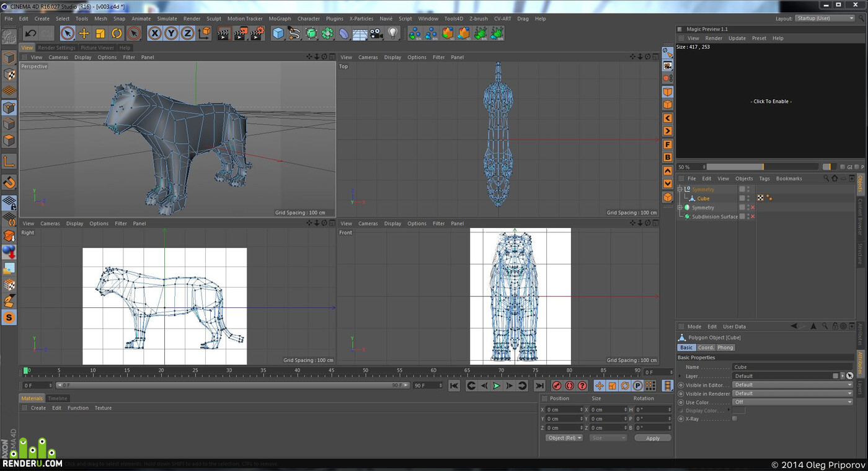Open the Sculpt menu

point(214,19)
